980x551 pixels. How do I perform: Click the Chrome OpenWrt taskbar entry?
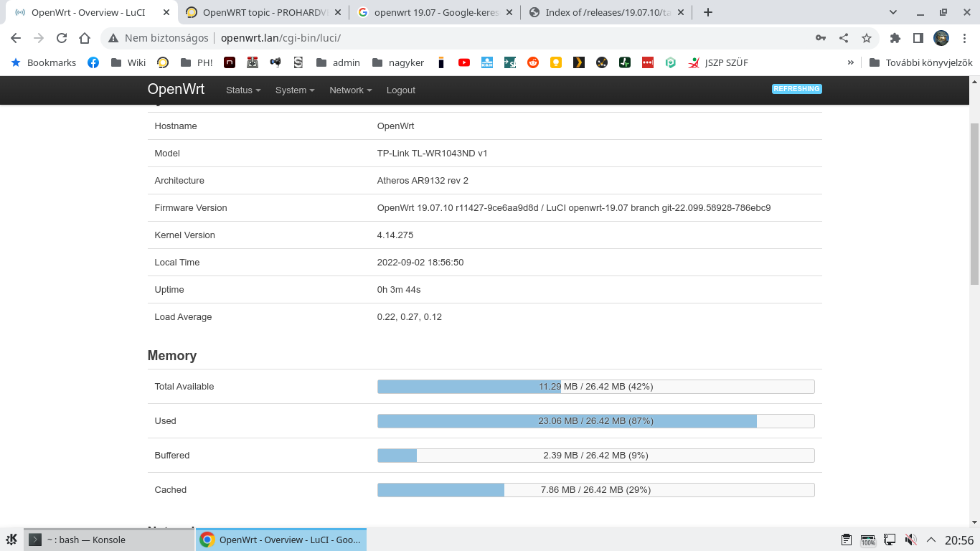pyautogui.click(x=281, y=540)
